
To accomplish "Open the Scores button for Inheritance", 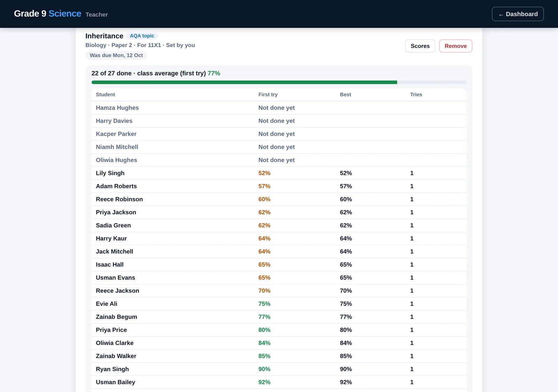I will [420, 46].
